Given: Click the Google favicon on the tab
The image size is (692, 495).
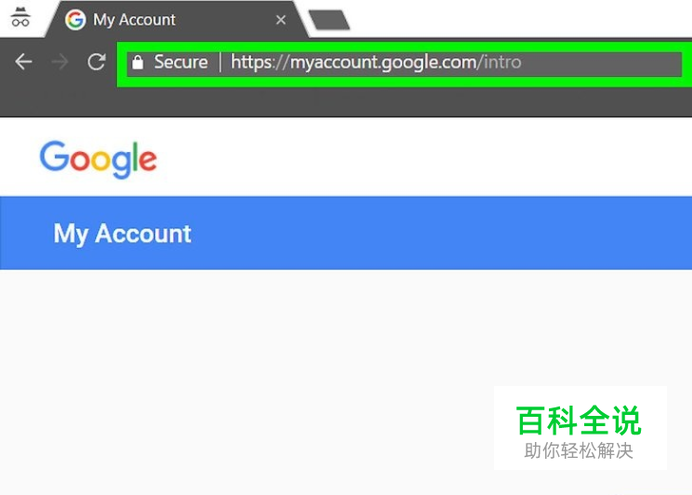Looking at the screenshot, I should tap(75, 20).
